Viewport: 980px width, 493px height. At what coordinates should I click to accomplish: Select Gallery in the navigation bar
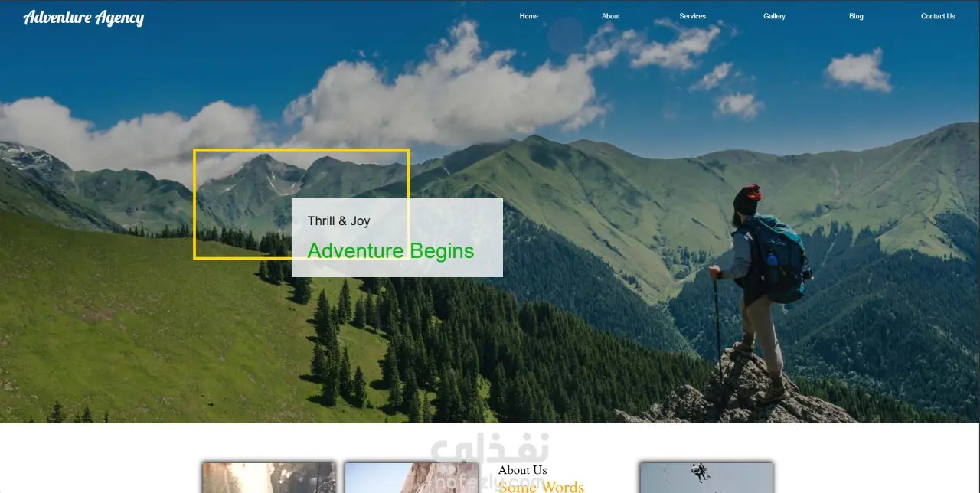coord(774,16)
